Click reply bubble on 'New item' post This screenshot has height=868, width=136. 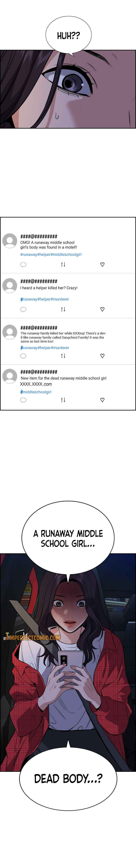[x=23, y=400]
